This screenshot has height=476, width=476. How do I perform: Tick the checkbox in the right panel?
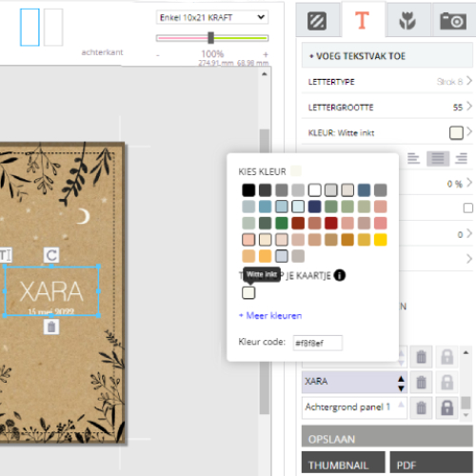[x=468, y=208]
